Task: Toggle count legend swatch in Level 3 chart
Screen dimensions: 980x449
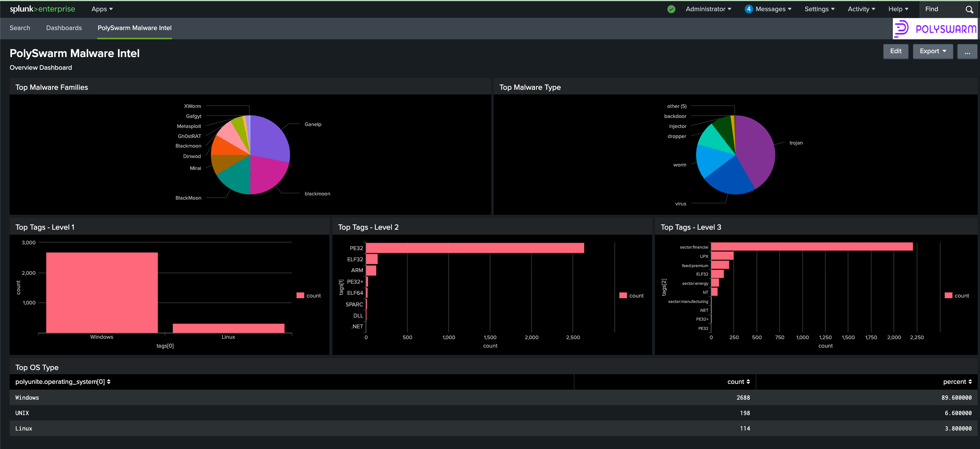Action: 948,296
